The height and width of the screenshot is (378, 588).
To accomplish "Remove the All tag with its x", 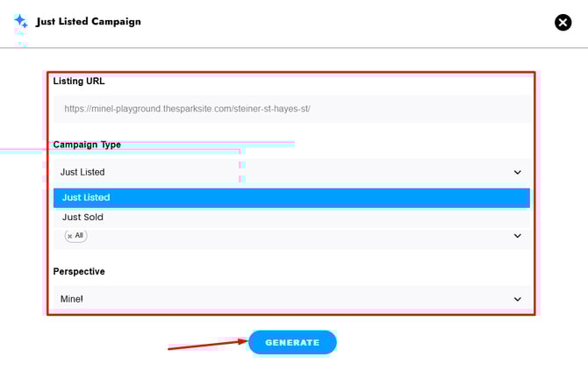I will tap(69, 237).
